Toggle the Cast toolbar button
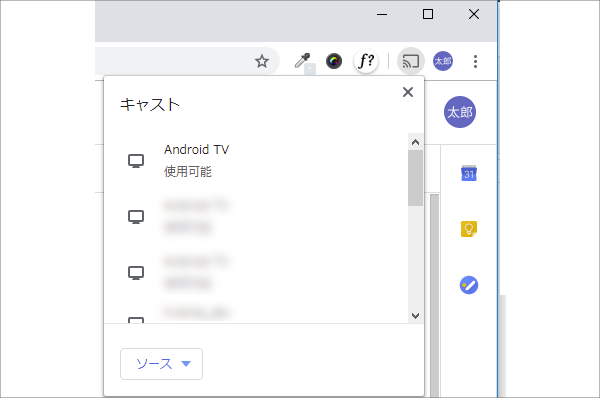Screen dimensions: 600x398 (411, 61)
